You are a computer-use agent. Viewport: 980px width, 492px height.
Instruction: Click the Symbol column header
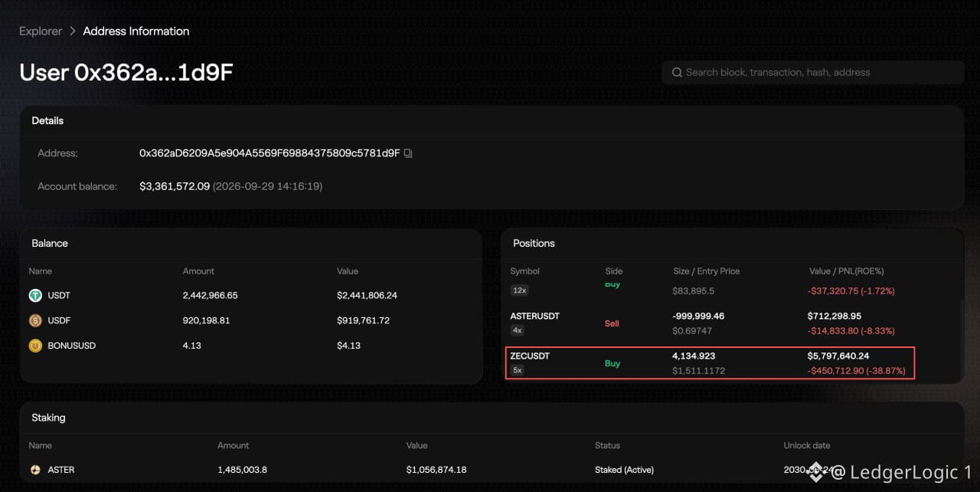[x=525, y=271]
